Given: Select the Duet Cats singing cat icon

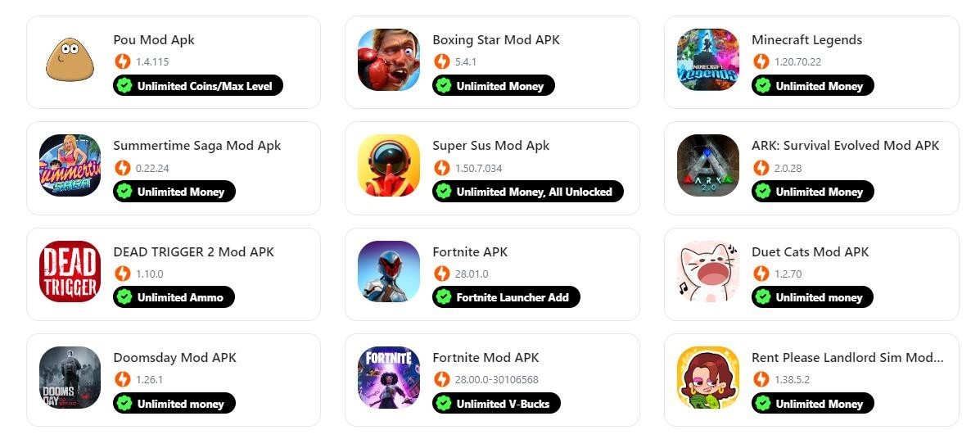Looking at the screenshot, I should pos(708,271).
